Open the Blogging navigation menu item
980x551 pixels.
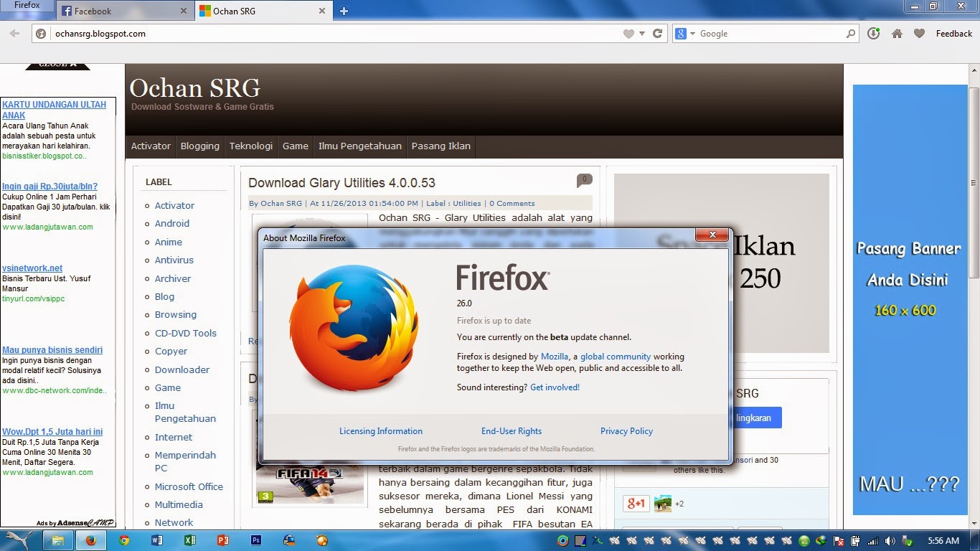tap(199, 146)
